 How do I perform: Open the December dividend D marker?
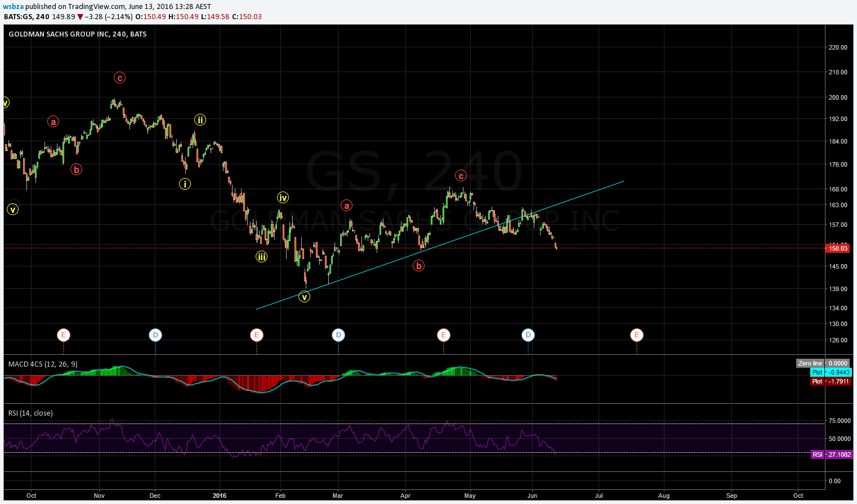pos(155,335)
